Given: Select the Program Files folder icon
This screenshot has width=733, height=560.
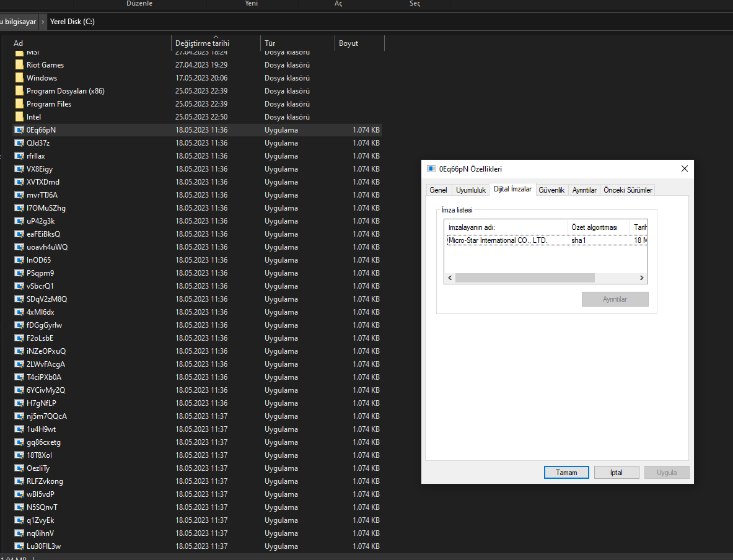Looking at the screenshot, I should click(x=19, y=104).
